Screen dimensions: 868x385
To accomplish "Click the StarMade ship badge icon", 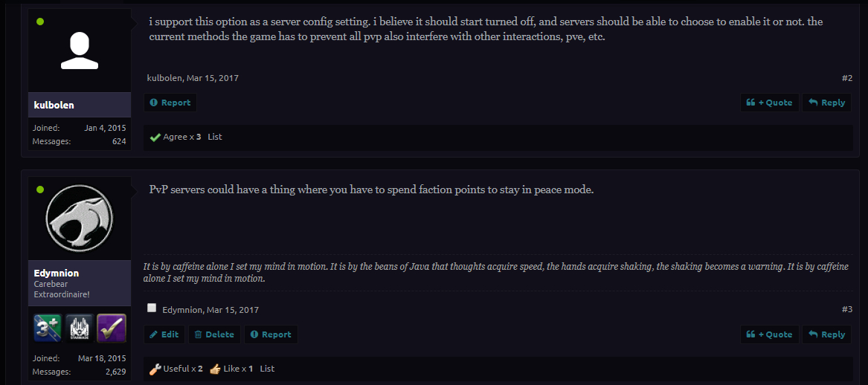I will 80,328.
